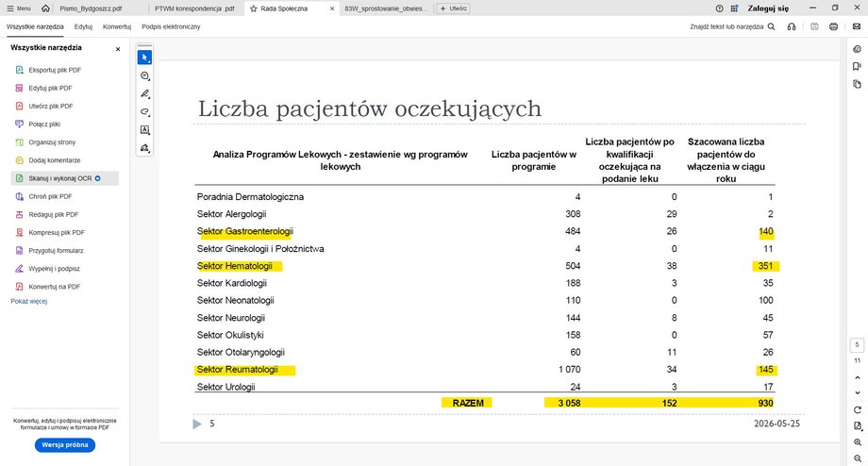
Task: Click the date 2026-05-25 footer
Action: (x=776, y=424)
